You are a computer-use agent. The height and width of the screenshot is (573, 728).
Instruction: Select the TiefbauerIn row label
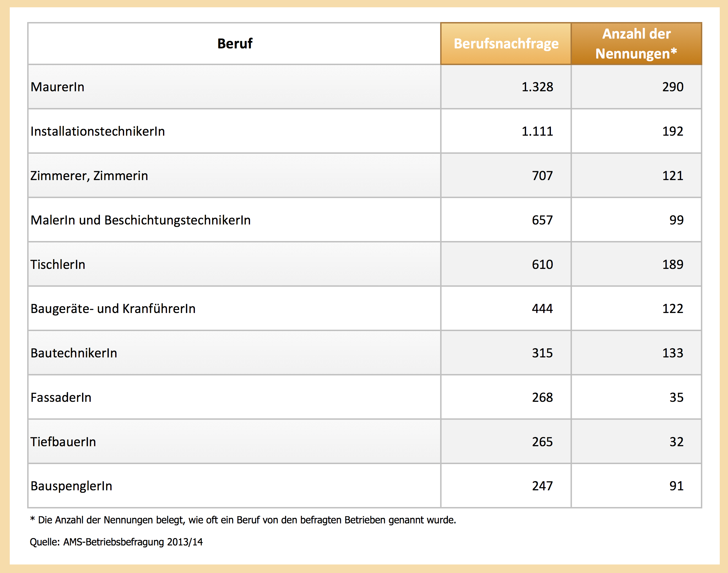pyautogui.click(x=63, y=442)
